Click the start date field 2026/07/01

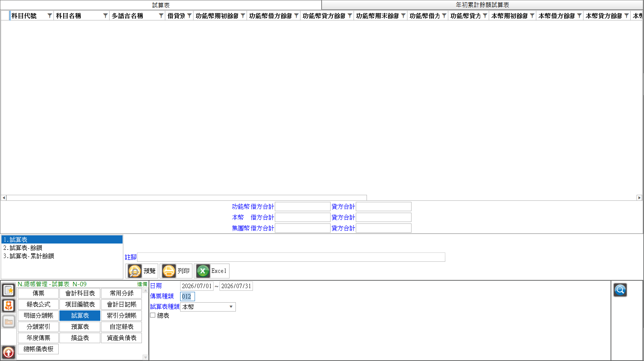pyautogui.click(x=196, y=286)
